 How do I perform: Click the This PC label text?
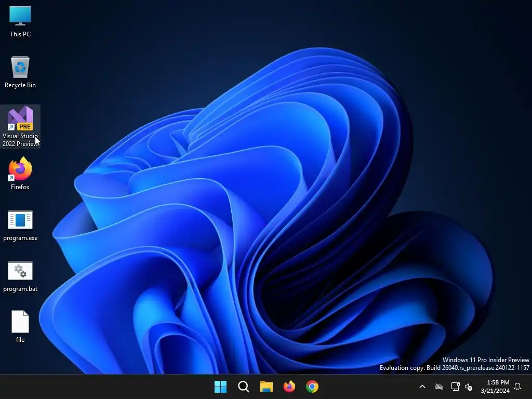20,34
